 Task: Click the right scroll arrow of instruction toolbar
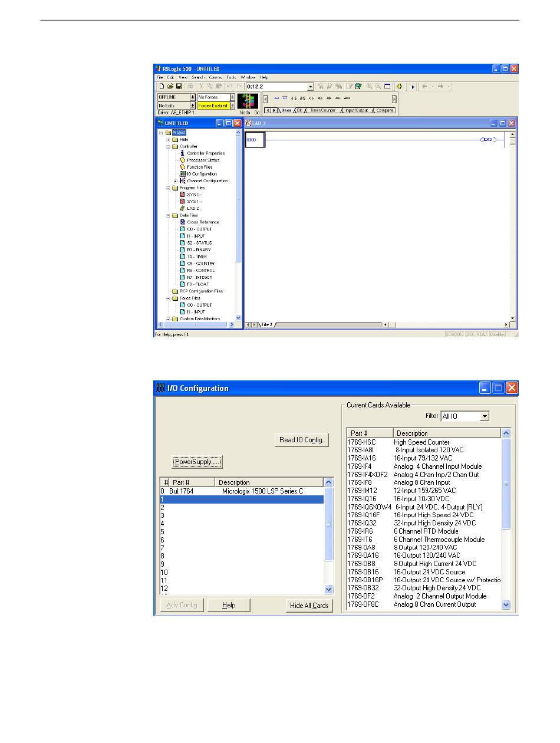[x=394, y=98]
